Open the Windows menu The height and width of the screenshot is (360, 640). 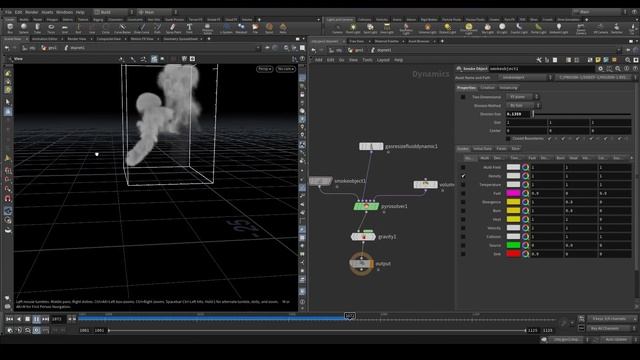pos(64,12)
